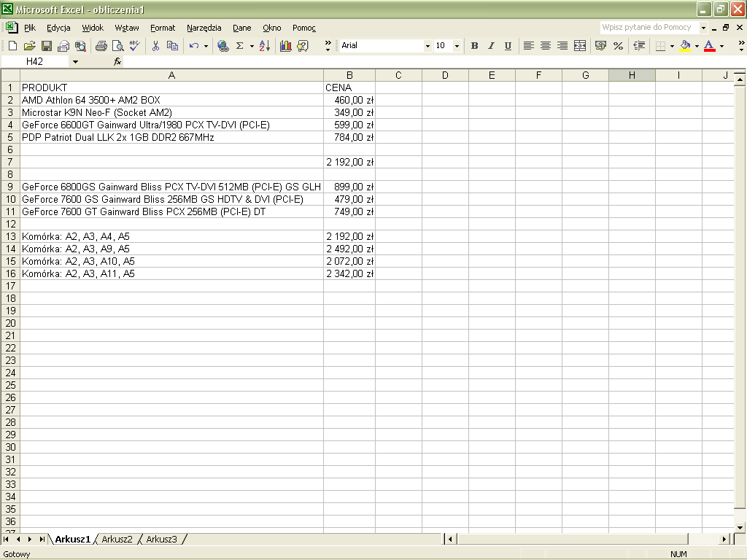
Task: Apply percent style formatting
Action: click(618, 46)
